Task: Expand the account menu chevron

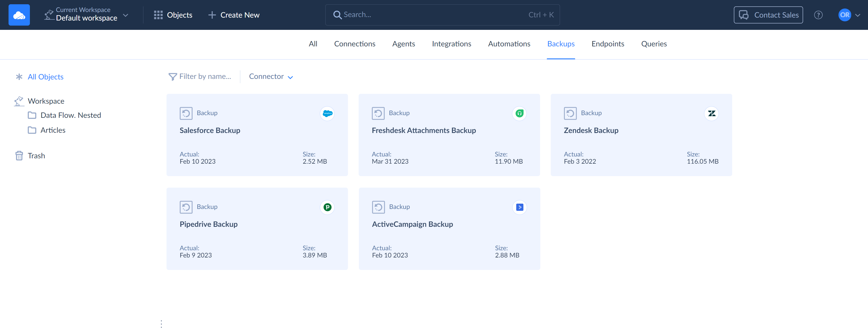Action: 858,15
